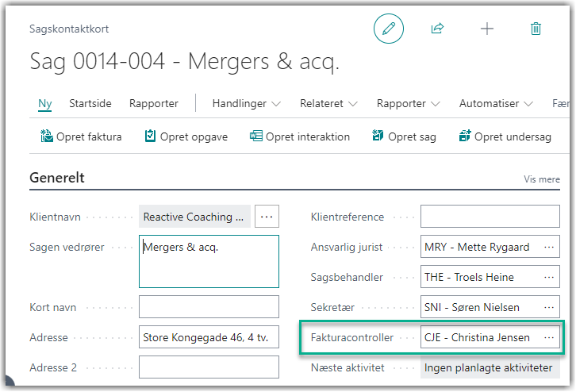Click the Opret faktura action

pyautogui.click(x=81, y=136)
